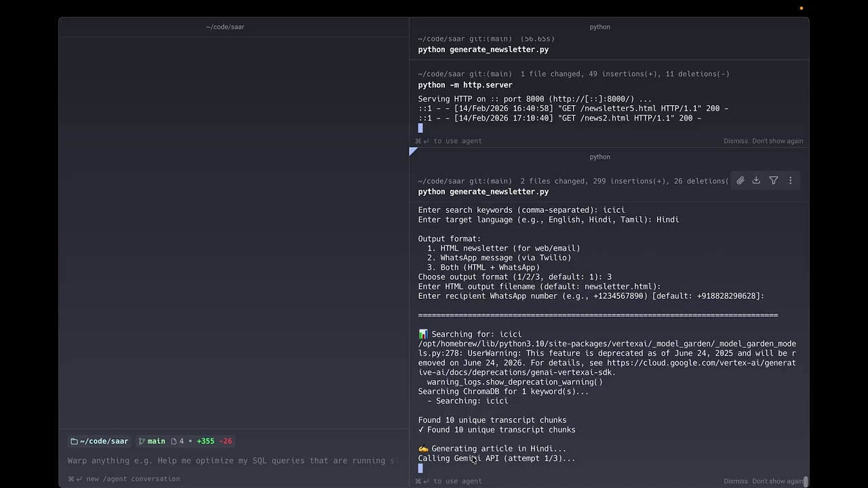This screenshot has width=868, height=488.
Task: Click the paperclip attach icon on the block toolbar
Action: click(741, 180)
